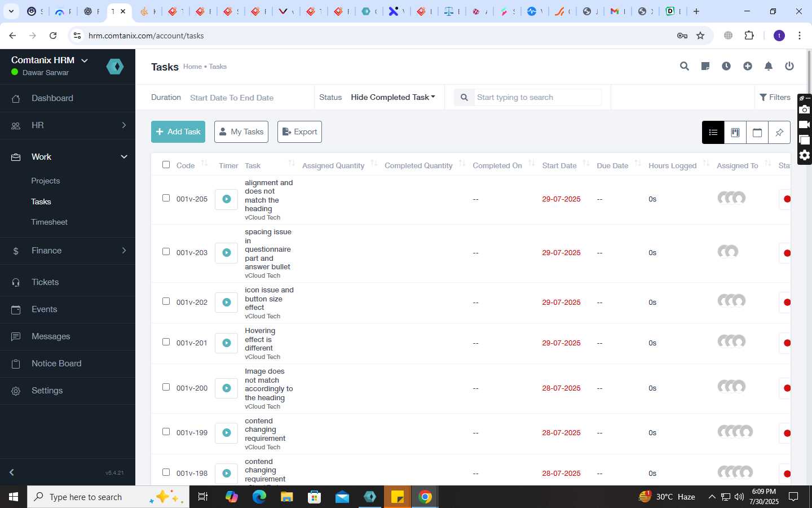Expand the HR sidebar menu

click(68, 125)
